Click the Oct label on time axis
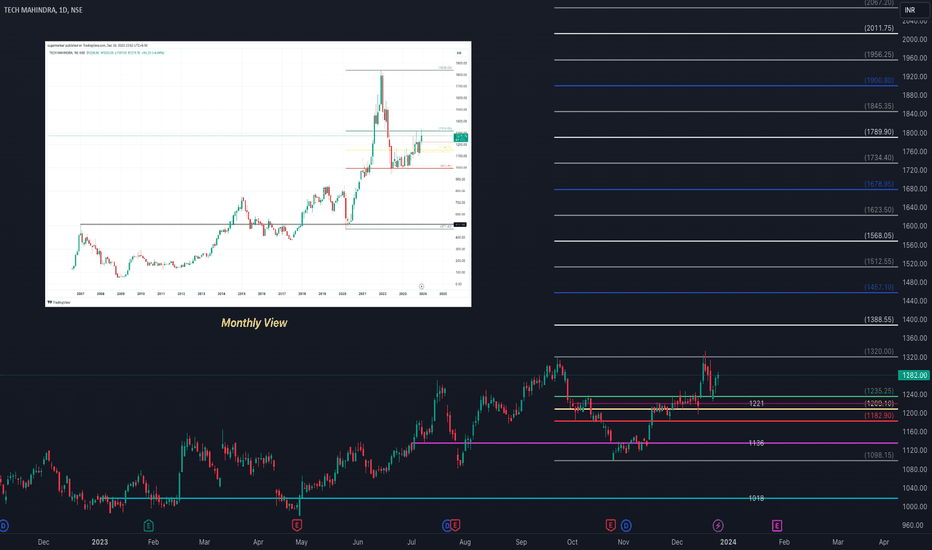 pos(572,542)
